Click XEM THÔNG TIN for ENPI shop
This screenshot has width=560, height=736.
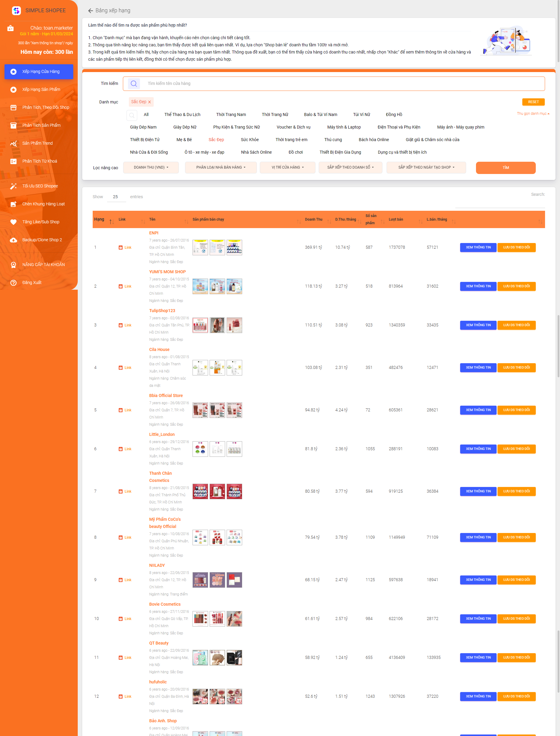tap(478, 247)
